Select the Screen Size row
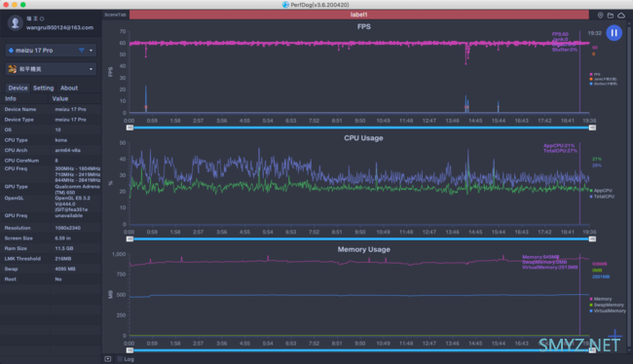Screen dimensions: 633x364 tap(51, 238)
